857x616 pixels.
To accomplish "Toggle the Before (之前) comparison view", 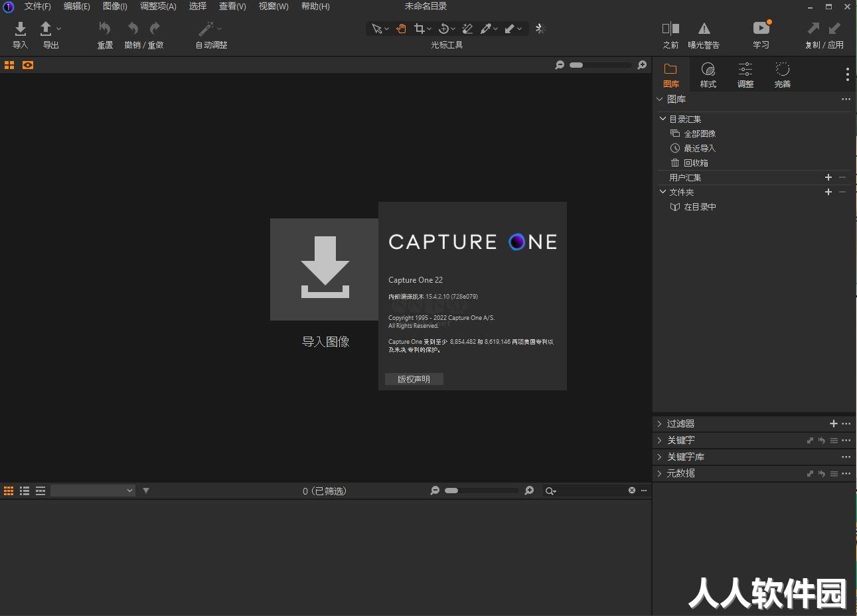I will pyautogui.click(x=670, y=28).
